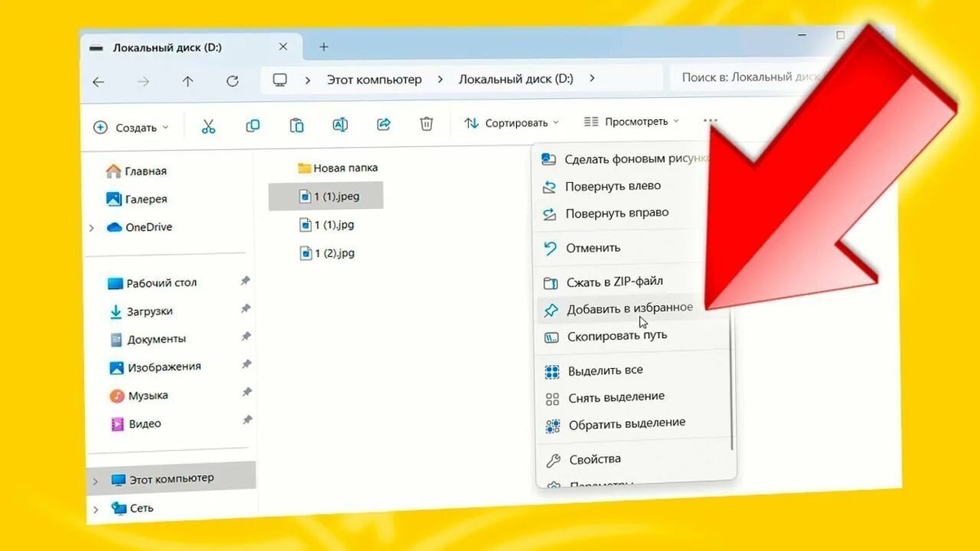Image resolution: width=980 pixels, height=551 pixels.
Task: Unpin Видео using its pin icon
Action: (x=246, y=421)
